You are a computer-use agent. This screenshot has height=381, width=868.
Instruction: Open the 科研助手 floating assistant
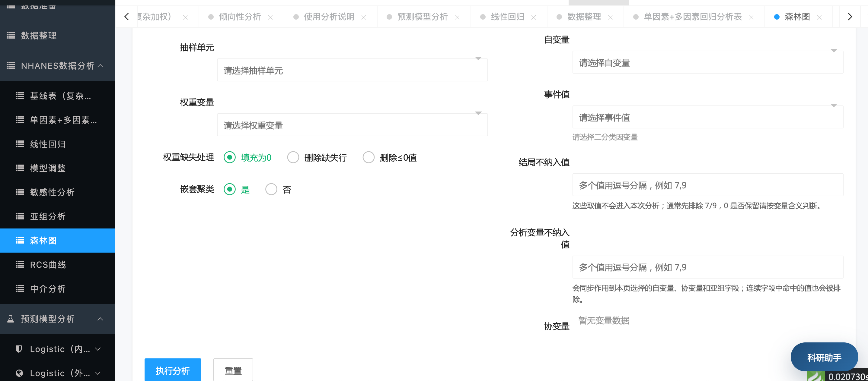click(824, 357)
